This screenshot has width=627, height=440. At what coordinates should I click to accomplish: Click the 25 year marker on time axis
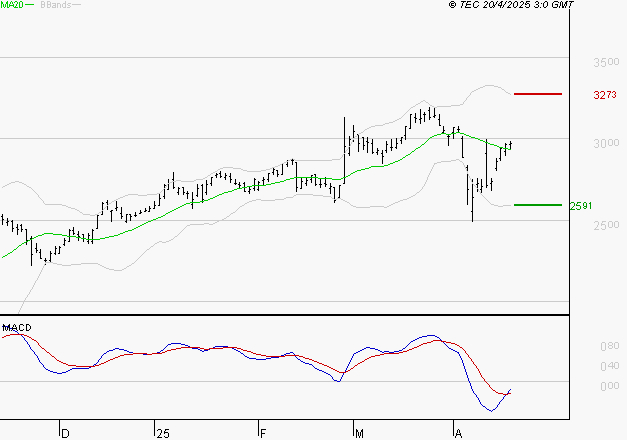click(x=163, y=434)
